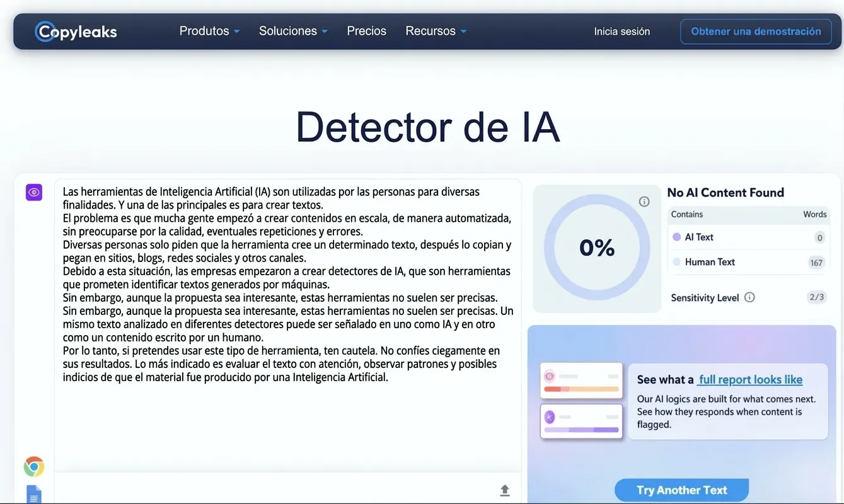Click the Copyleaks logo in the header
The image size is (844, 504).
point(76,31)
